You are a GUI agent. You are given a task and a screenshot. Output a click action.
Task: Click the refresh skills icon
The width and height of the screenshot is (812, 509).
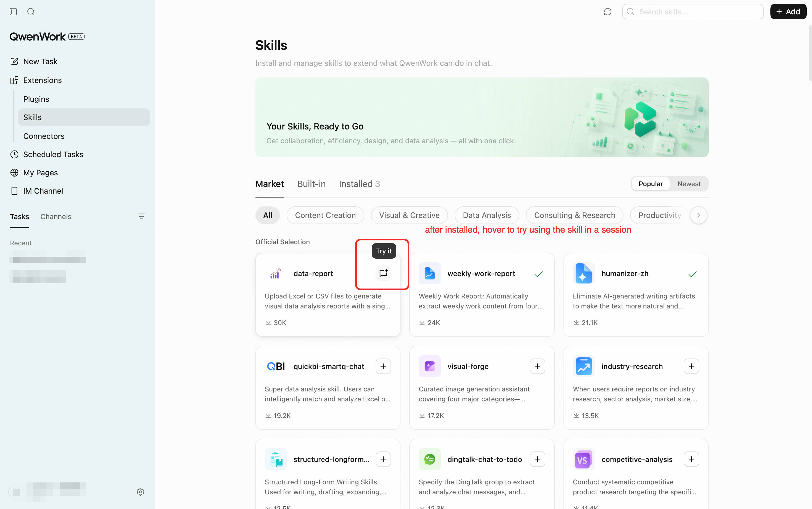tap(607, 12)
